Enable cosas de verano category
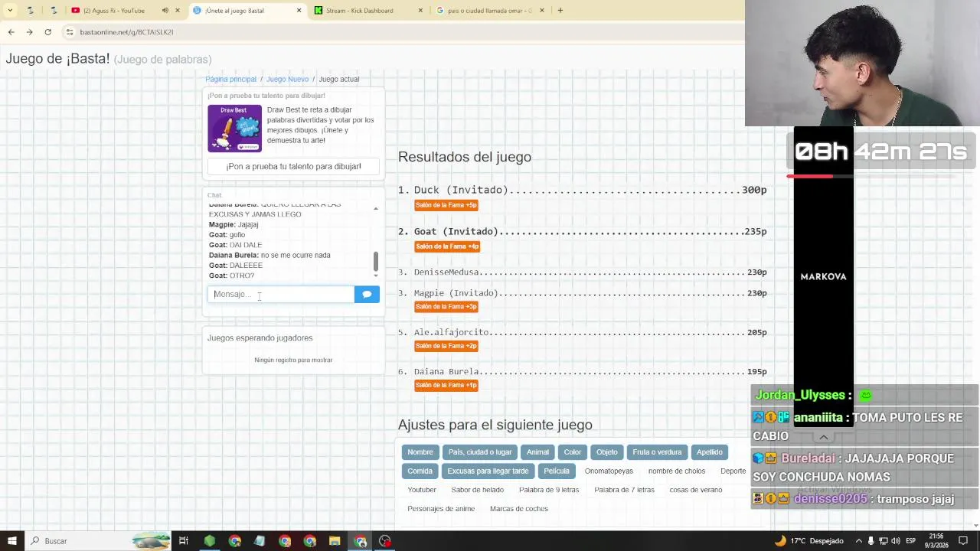The height and width of the screenshot is (551, 980). pos(696,490)
